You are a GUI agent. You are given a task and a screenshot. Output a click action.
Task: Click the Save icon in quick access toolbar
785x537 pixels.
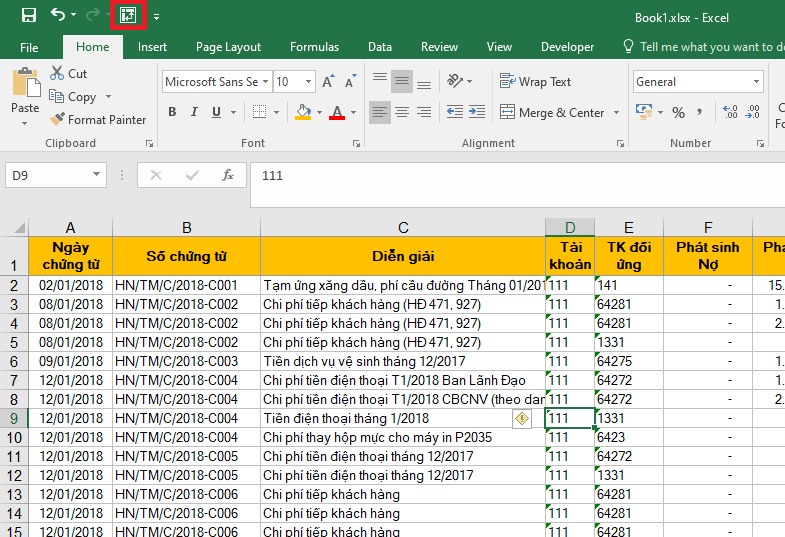(29, 15)
